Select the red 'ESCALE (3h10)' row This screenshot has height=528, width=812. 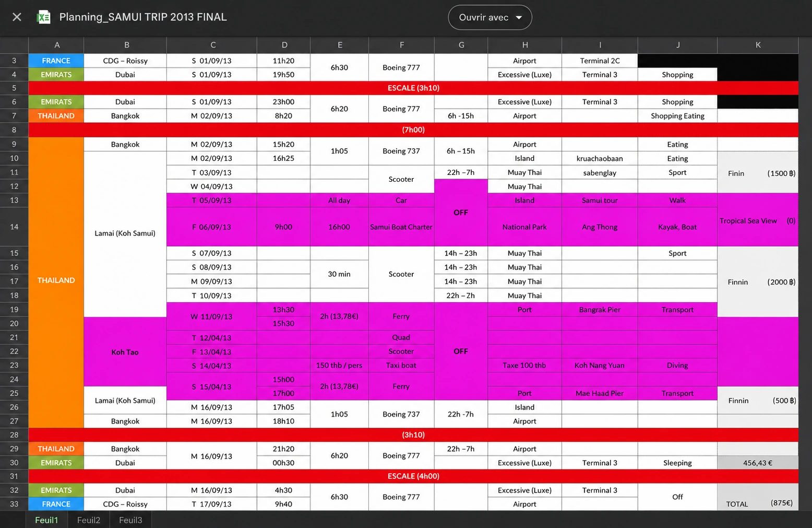413,88
